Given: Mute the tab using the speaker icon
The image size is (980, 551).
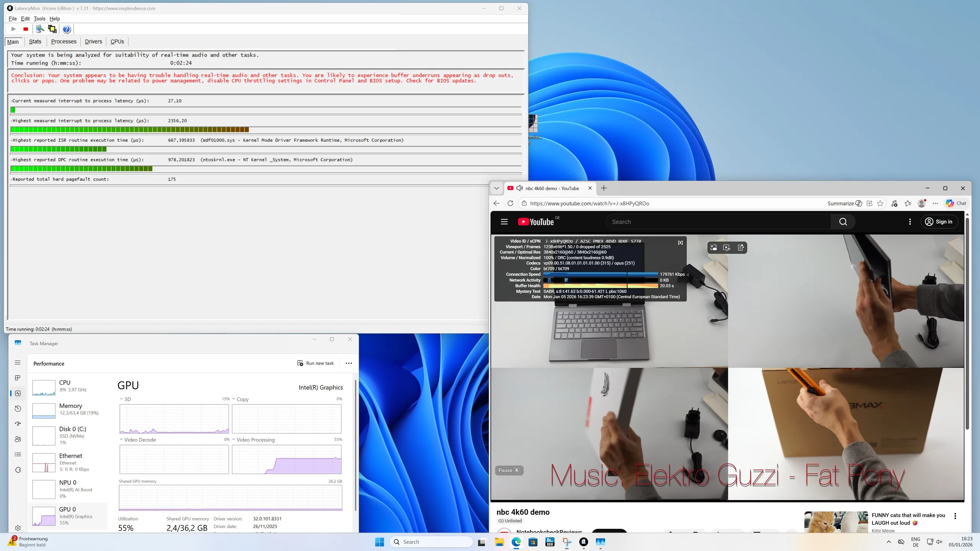Looking at the screenshot, I should pyautogui.click(x=519, y=188).
